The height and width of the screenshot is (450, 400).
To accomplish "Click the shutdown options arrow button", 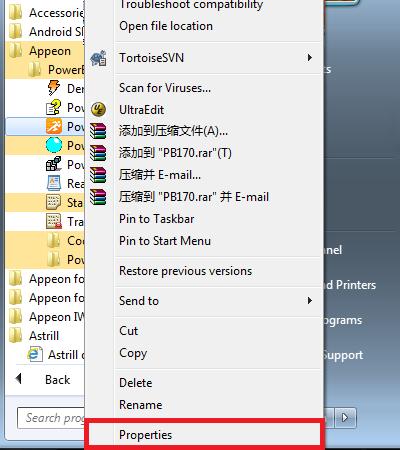I will [344, 417].
